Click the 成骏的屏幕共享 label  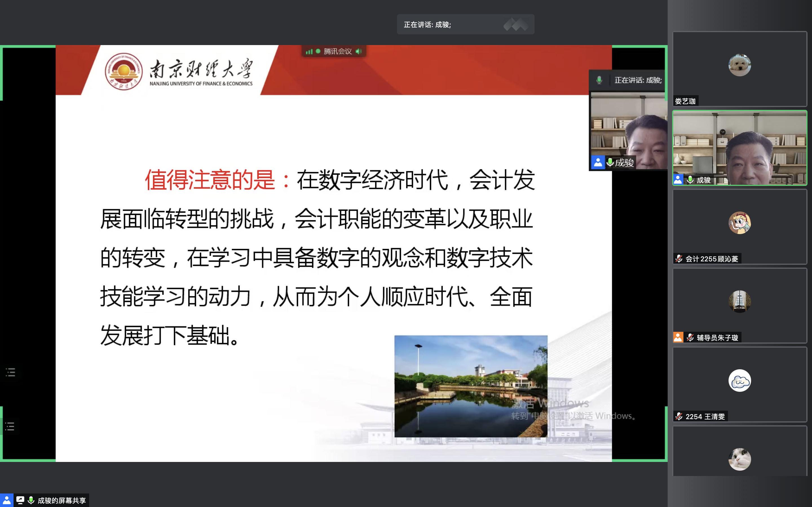pyautogui.click(x=62, y=500)
